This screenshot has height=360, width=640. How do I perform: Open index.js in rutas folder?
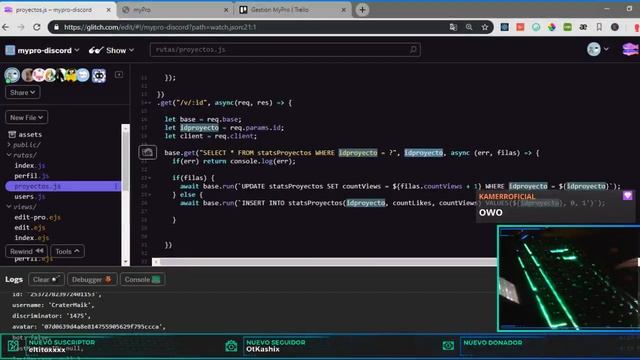(x=29, y=165)
